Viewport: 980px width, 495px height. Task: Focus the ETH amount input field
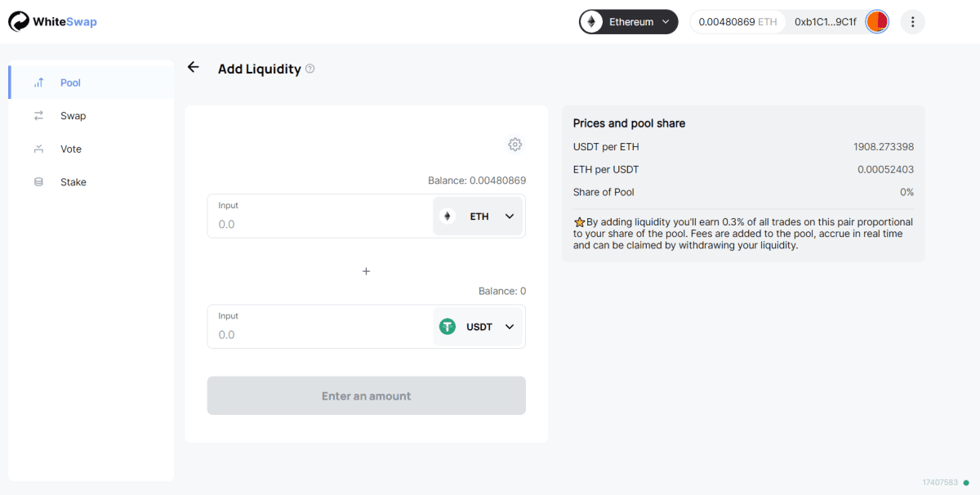tap(318, 224)
